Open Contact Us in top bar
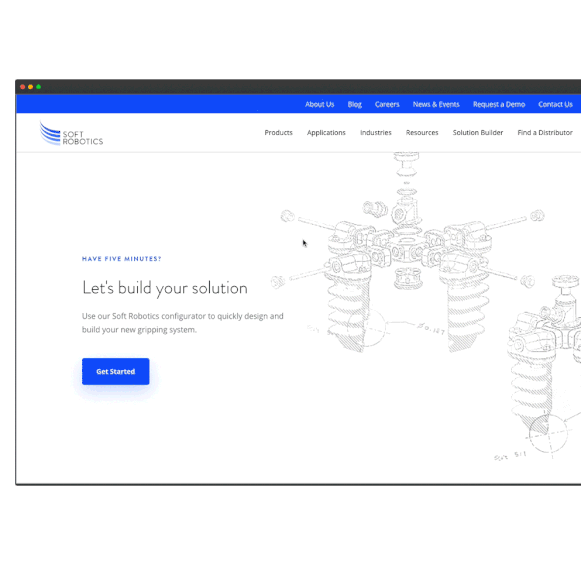 pos(555,104)
